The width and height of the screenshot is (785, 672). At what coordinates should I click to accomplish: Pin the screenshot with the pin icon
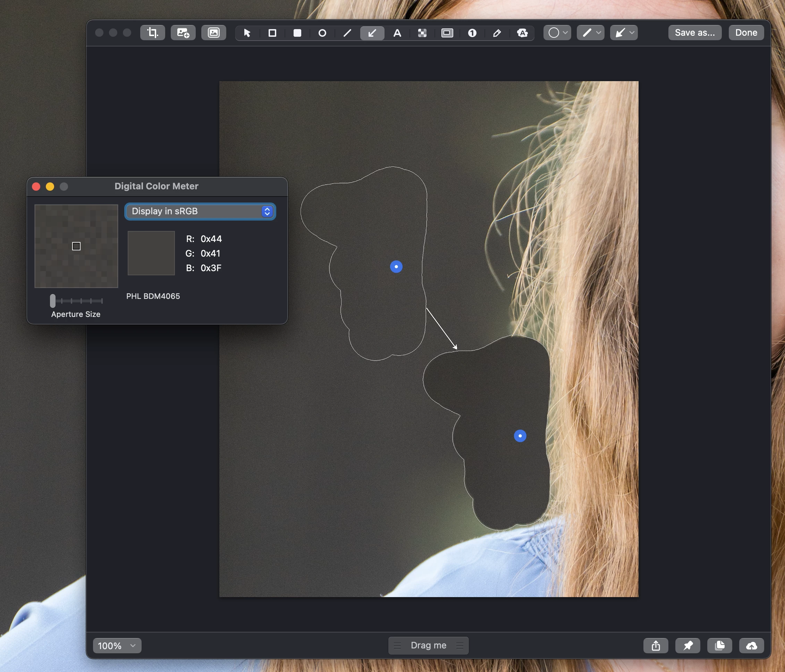(687, 646)
